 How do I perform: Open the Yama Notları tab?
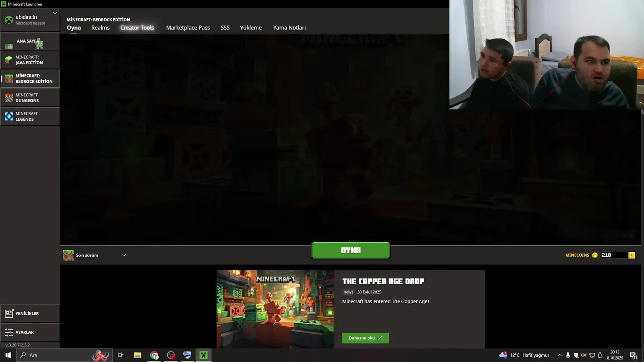289,28
